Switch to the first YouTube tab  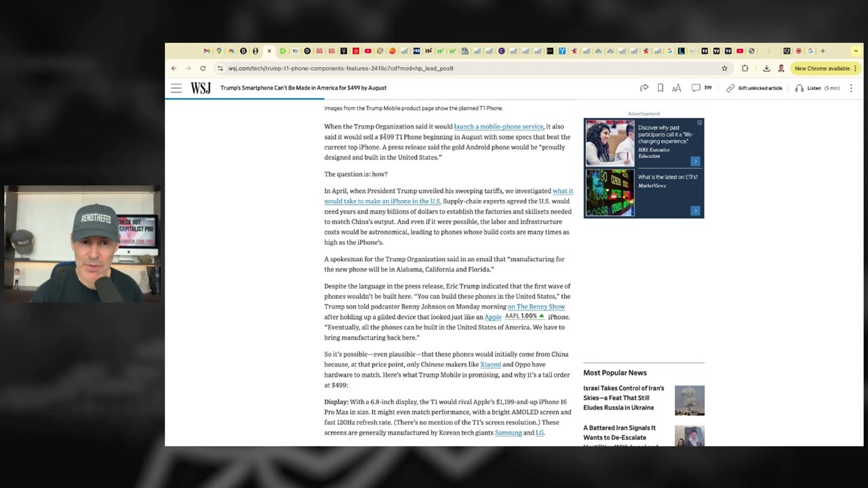click(x=368, y=51)
